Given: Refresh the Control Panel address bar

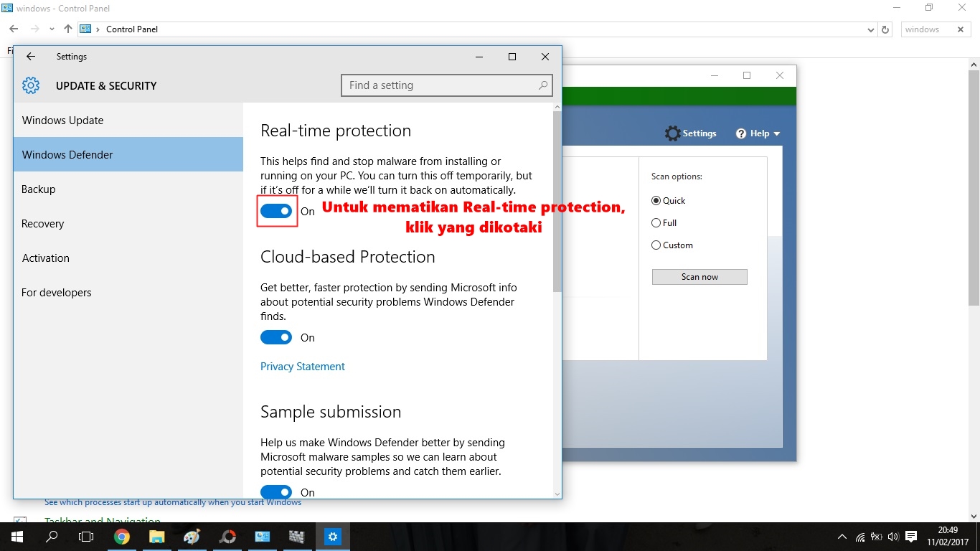Looking at the screenshot, I should (x=885, y=29).
